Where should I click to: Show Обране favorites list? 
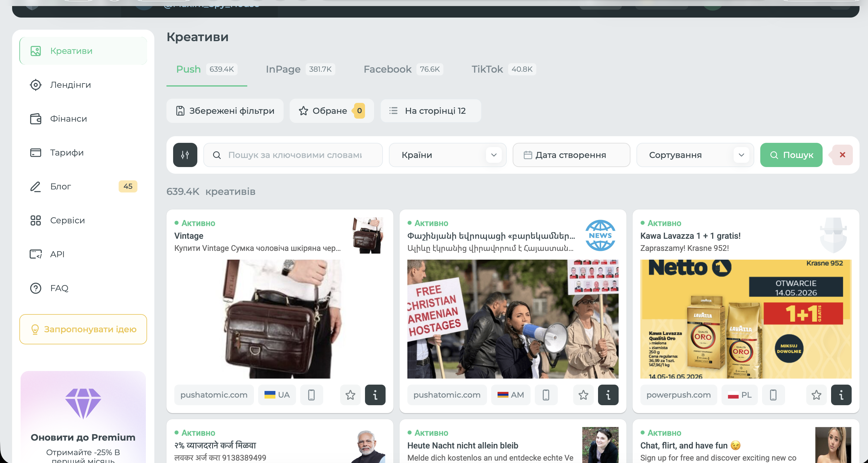(332, 111)
